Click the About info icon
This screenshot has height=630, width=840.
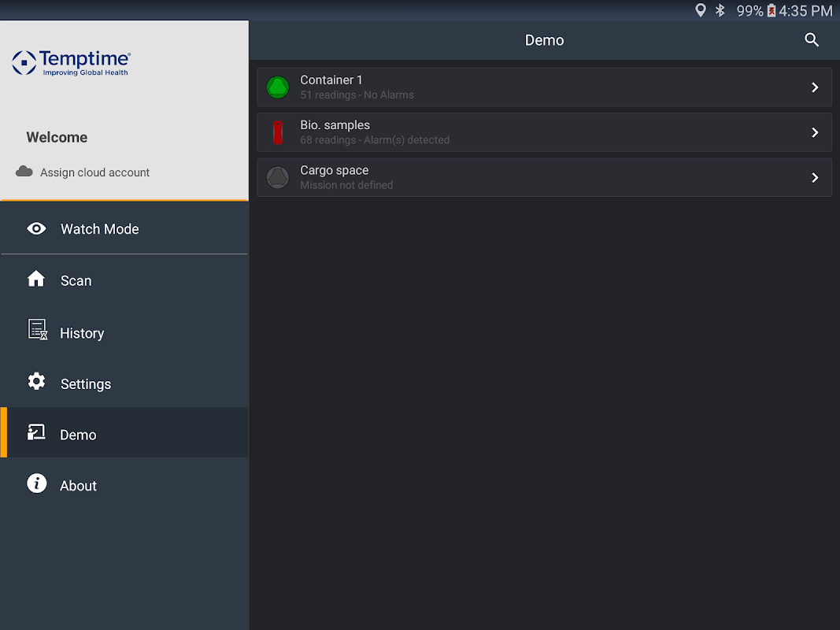pos(36,484)
